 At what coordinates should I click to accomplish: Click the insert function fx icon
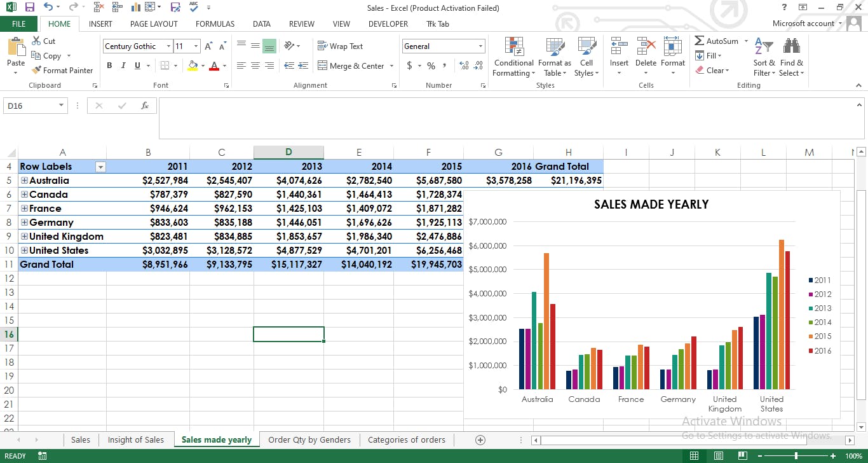(145, 106)
